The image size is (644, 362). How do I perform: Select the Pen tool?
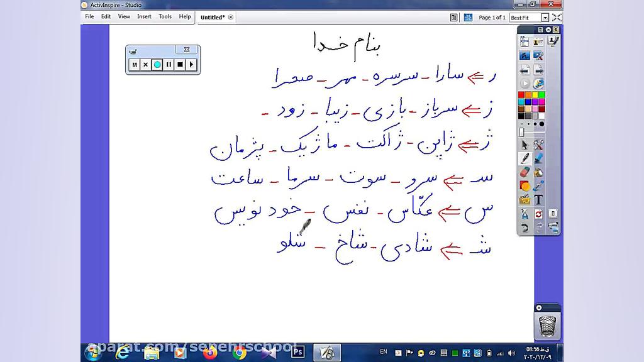(x=525, y=157)
